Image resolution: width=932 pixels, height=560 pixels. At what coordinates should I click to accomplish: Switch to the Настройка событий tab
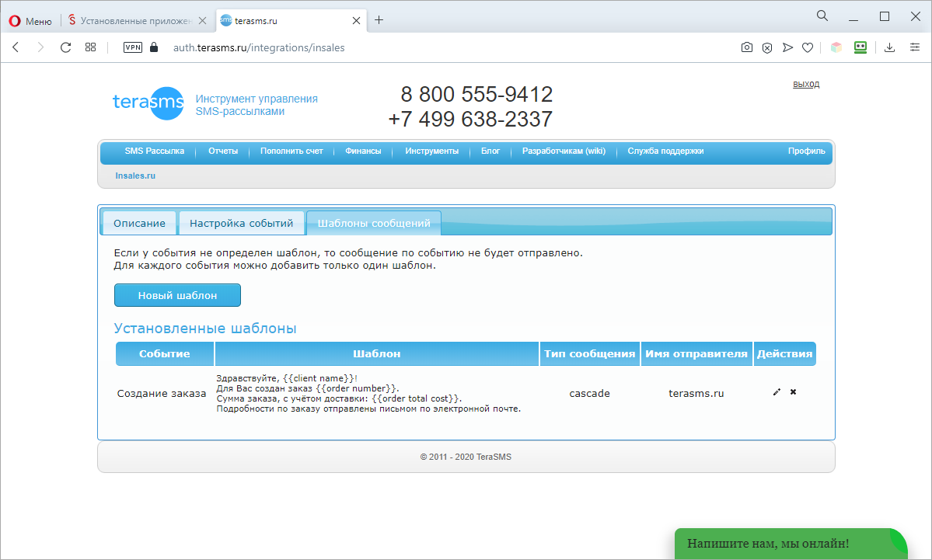(x=241, y=223)
